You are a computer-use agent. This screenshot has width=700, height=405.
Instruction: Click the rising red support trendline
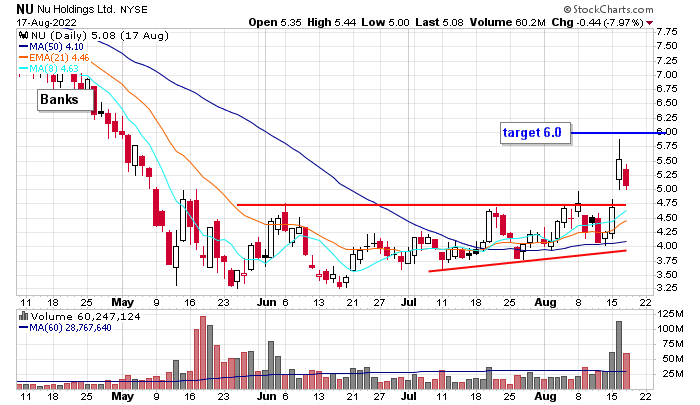coord(527,261)
